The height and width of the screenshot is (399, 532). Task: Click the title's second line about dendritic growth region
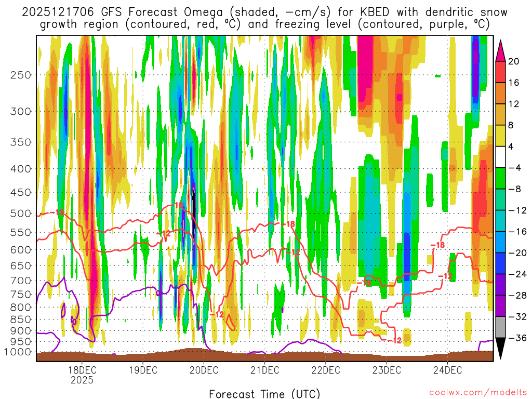pos(264,24)
